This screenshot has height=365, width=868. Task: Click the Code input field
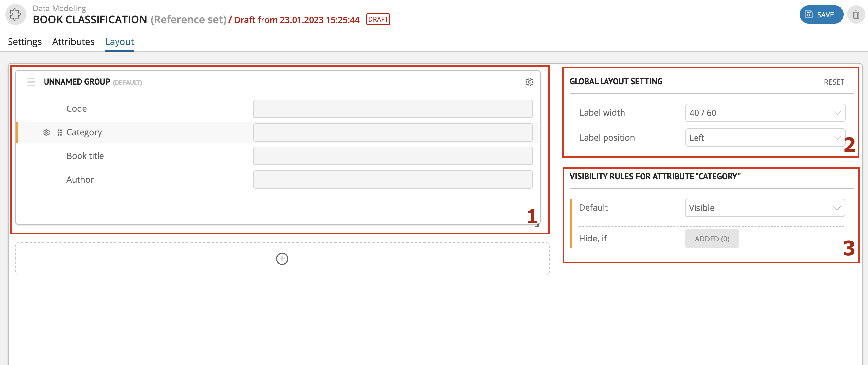point(392,109)
